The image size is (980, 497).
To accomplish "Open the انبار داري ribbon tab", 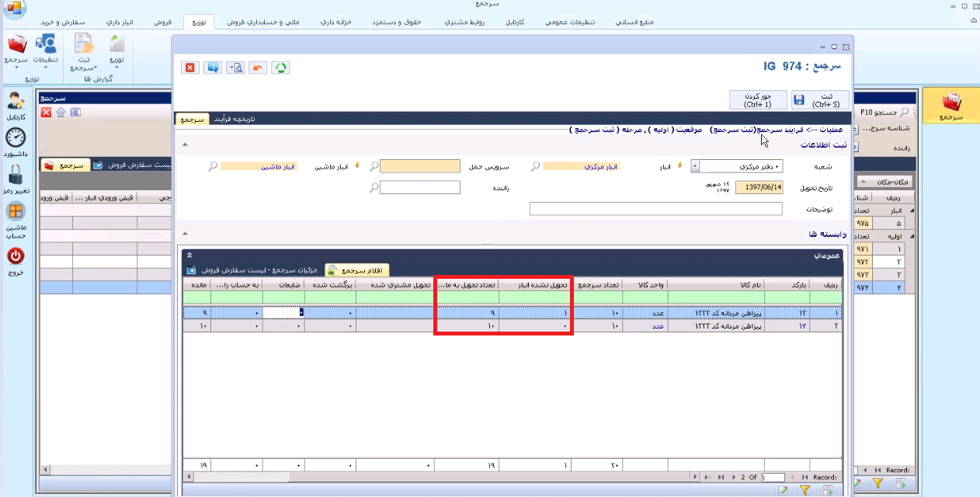I will pos(119,23).
